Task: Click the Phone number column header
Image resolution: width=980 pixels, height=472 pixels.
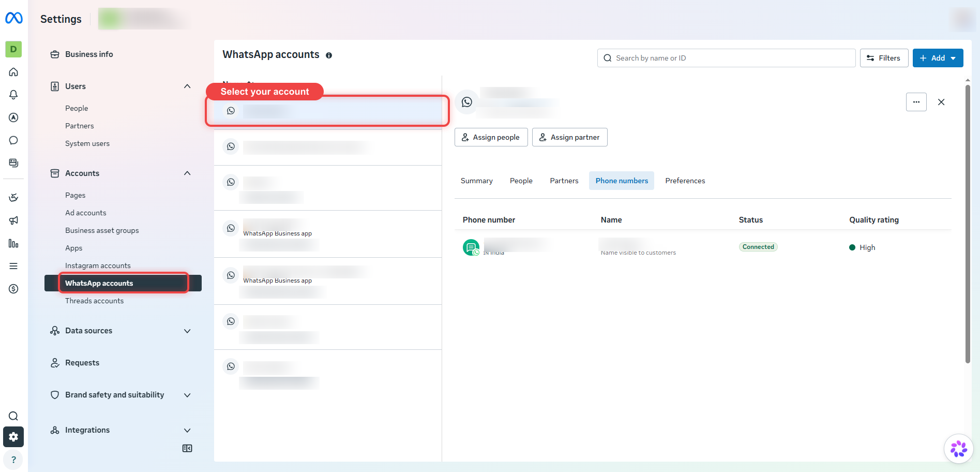Action: pos(489,220)
